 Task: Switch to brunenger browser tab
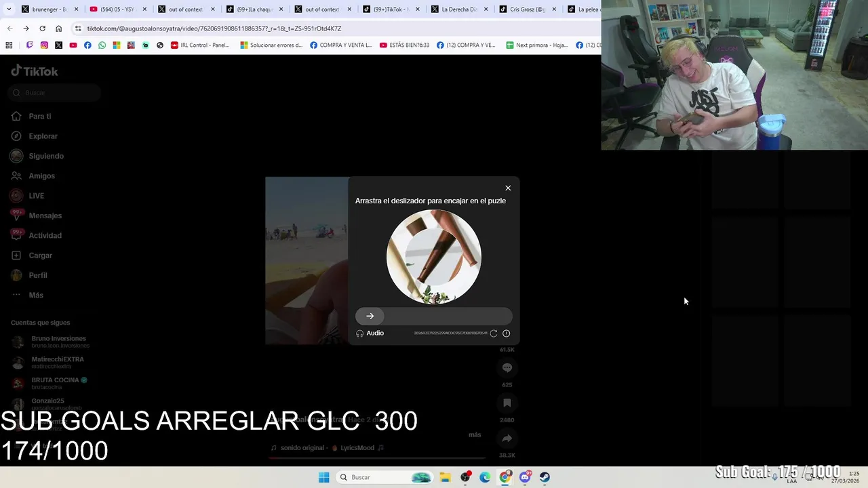tap(49, 9)
